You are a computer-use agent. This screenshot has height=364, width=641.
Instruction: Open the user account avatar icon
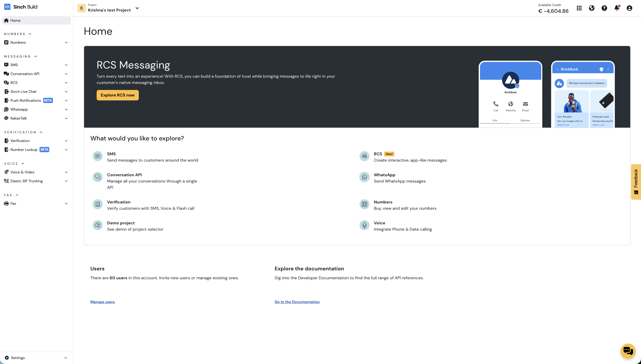point(629,8)
